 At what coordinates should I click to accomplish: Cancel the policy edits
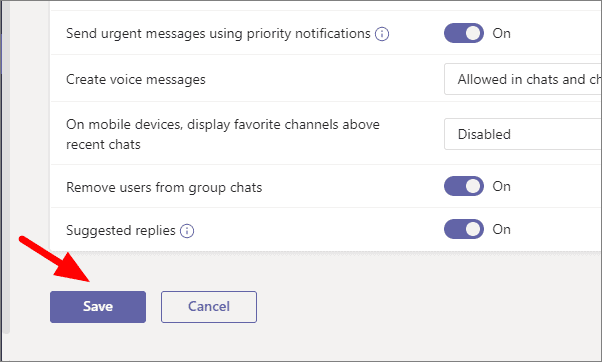click(x=209, y=307)
